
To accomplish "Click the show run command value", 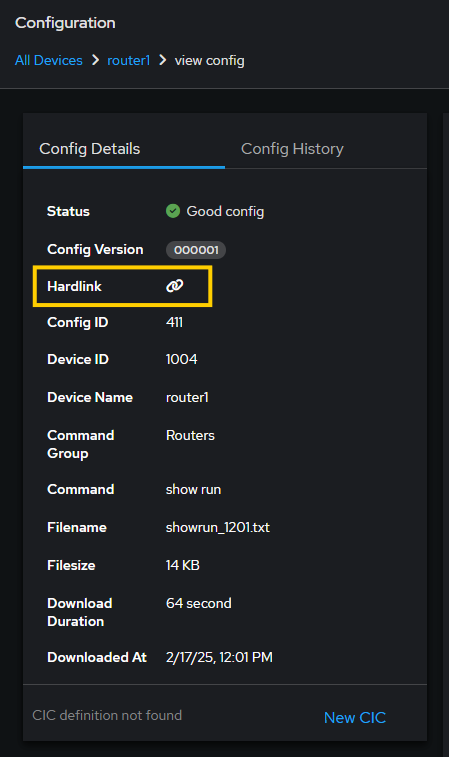I will 193,489.
